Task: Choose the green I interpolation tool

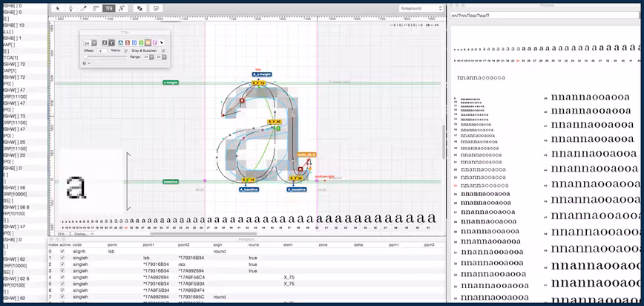Action: (x=141, y=42)
